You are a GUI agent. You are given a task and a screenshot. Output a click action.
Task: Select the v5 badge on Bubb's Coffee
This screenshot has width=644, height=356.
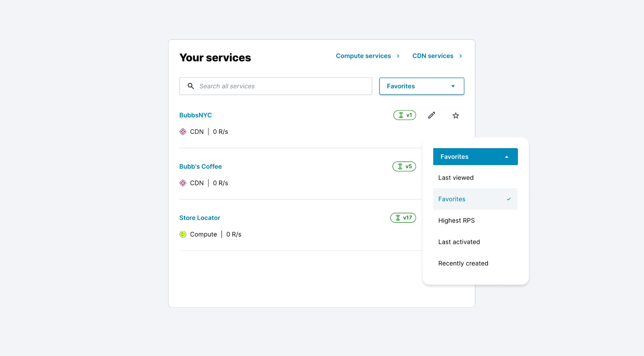pos(404,166)
